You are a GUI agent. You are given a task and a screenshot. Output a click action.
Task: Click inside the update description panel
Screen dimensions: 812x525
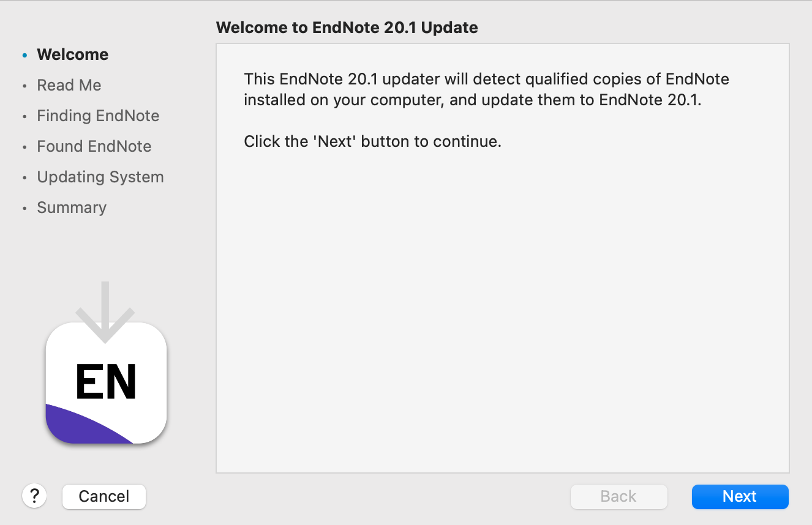(502, 257)
